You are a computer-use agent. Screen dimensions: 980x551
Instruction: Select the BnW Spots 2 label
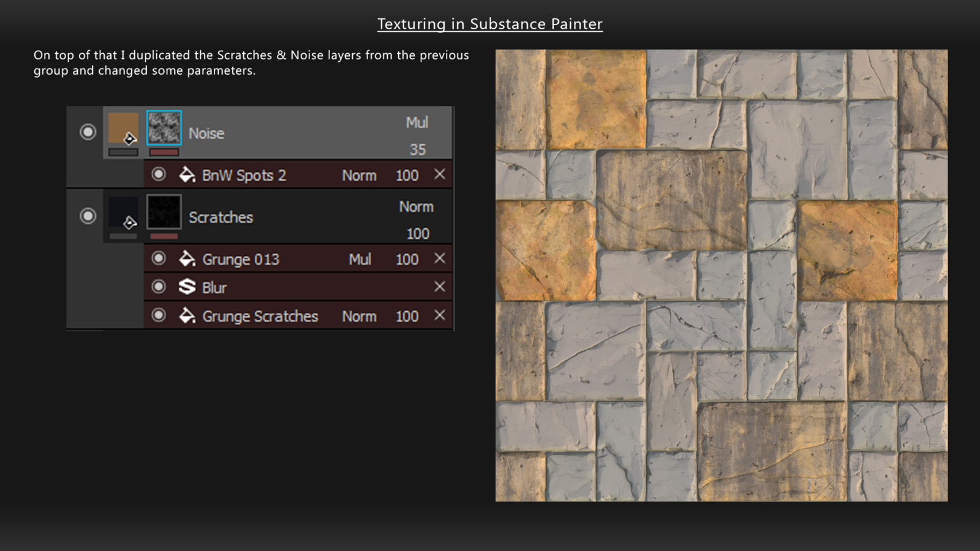244,176
